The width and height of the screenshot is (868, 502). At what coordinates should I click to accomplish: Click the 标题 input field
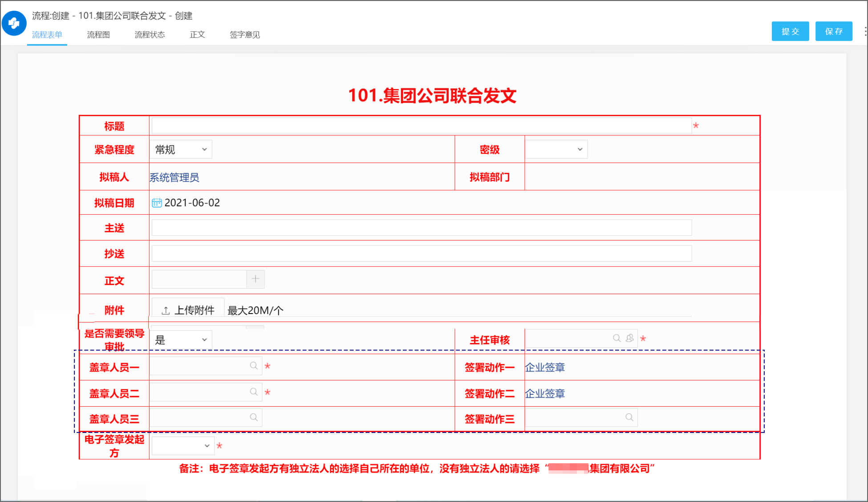(x=422, y=126)
